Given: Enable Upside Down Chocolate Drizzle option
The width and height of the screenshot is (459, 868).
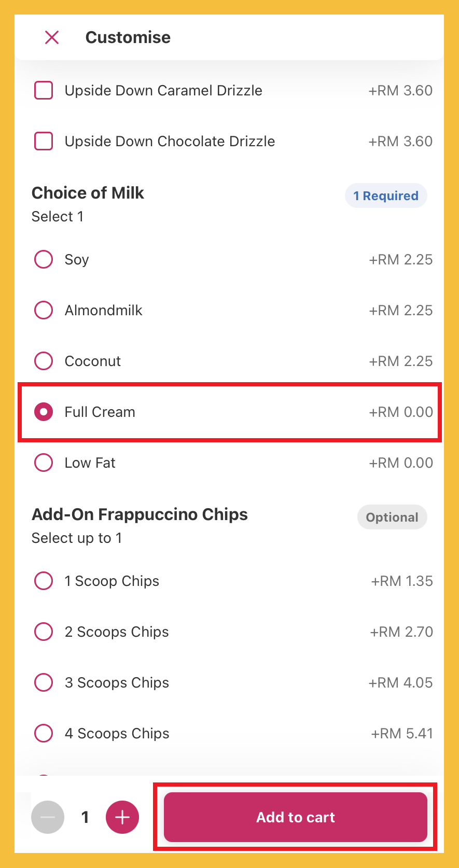Looking at the screenshot, I should (x=44, y=141).
